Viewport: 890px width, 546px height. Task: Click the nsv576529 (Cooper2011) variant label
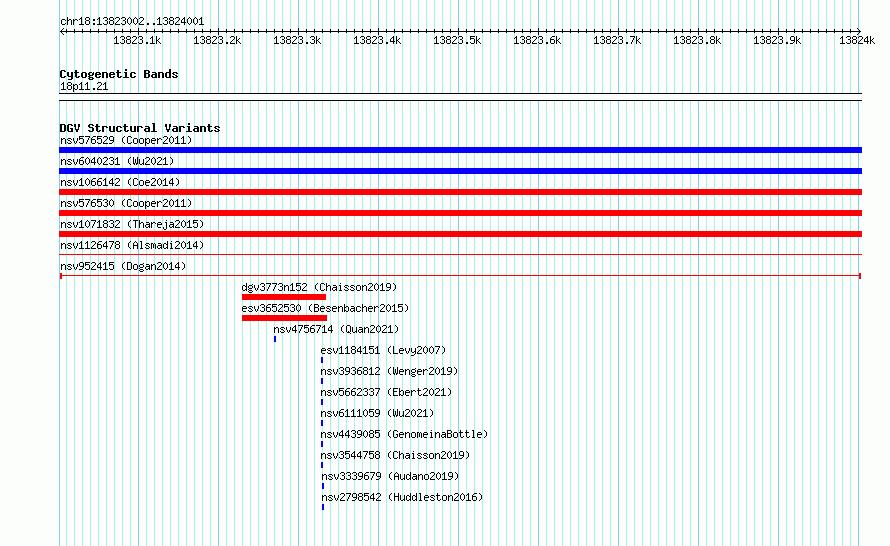point(126,140)
